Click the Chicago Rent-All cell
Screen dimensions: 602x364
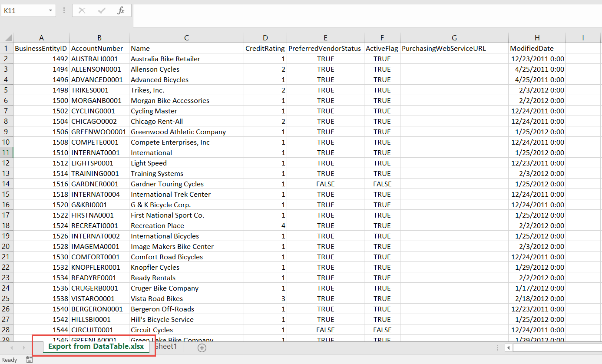[x=186, y=121]
